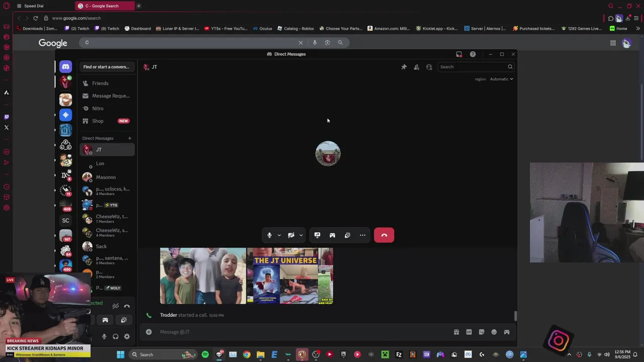Mute using user panel microphone

(104, 337)
